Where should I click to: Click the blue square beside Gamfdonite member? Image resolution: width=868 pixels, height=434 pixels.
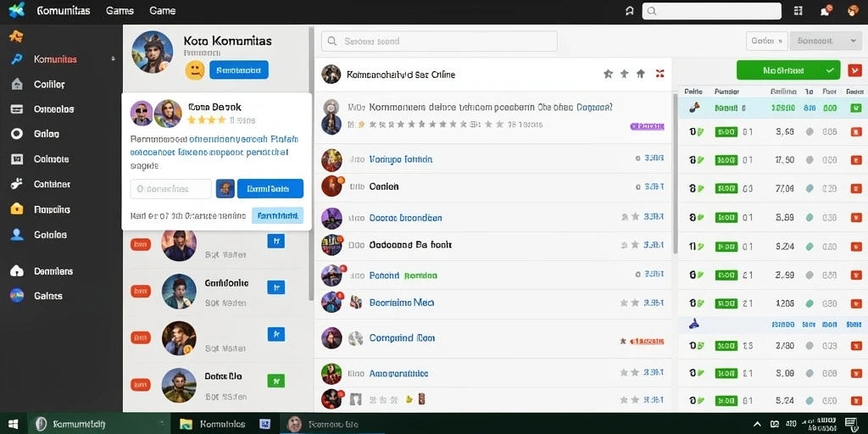275,287
